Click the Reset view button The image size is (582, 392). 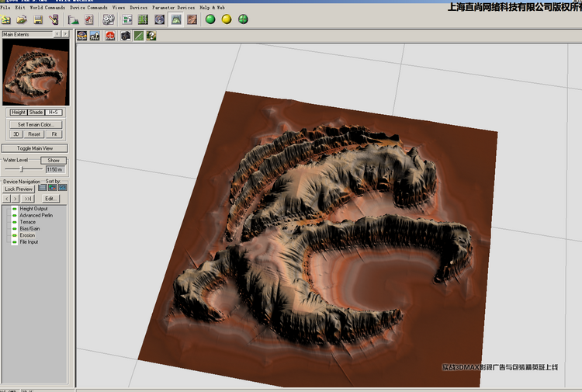click(x=34, y=134)
